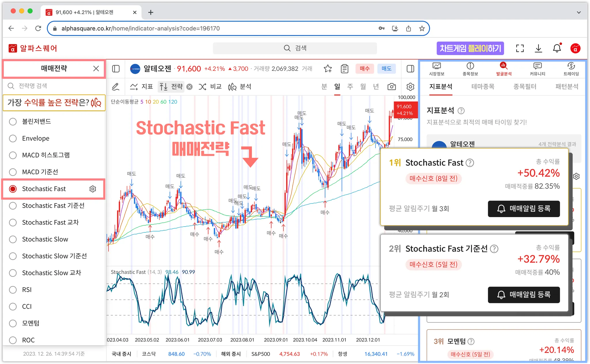Open the memo notepad icon beside stock name

pos(345,69)
